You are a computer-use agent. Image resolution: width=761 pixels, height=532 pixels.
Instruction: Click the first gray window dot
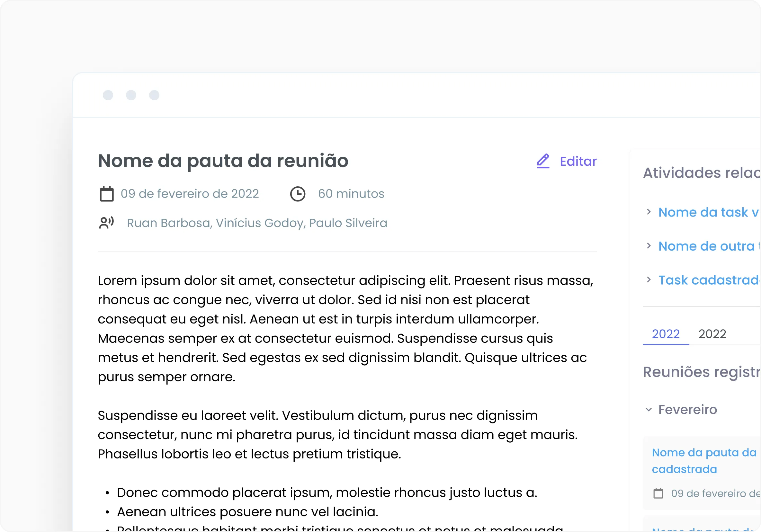click(x=108, y=95)
